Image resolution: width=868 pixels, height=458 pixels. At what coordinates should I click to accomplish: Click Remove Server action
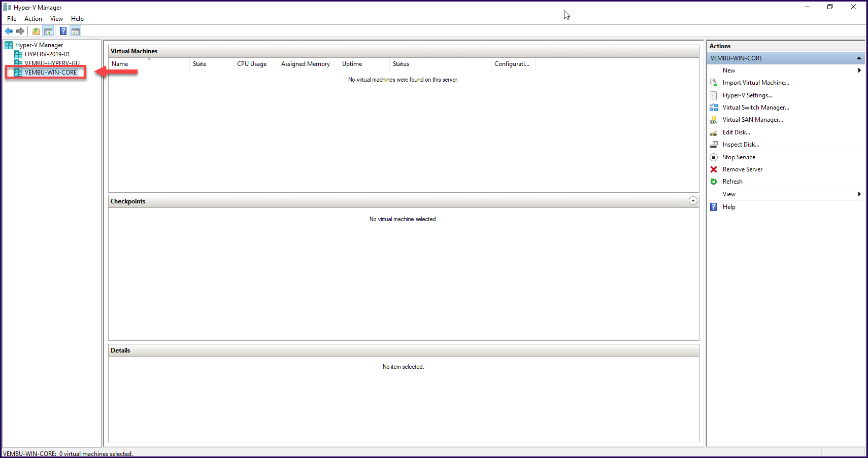[742, 169]
